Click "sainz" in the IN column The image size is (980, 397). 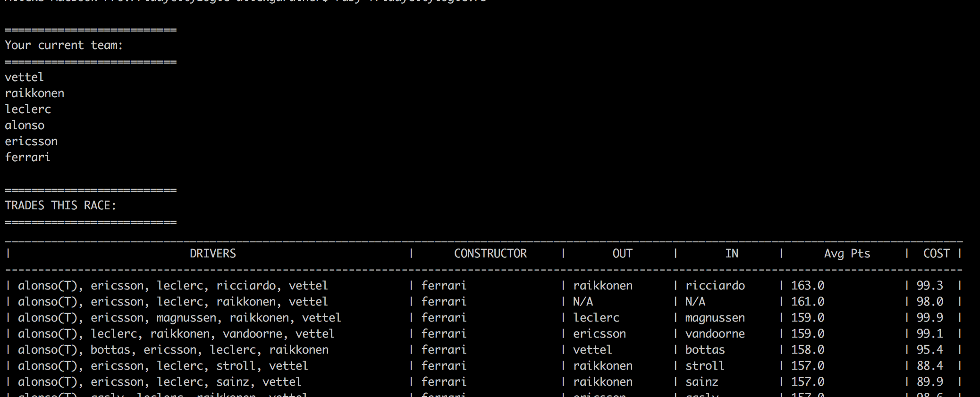tap(702, 382)
